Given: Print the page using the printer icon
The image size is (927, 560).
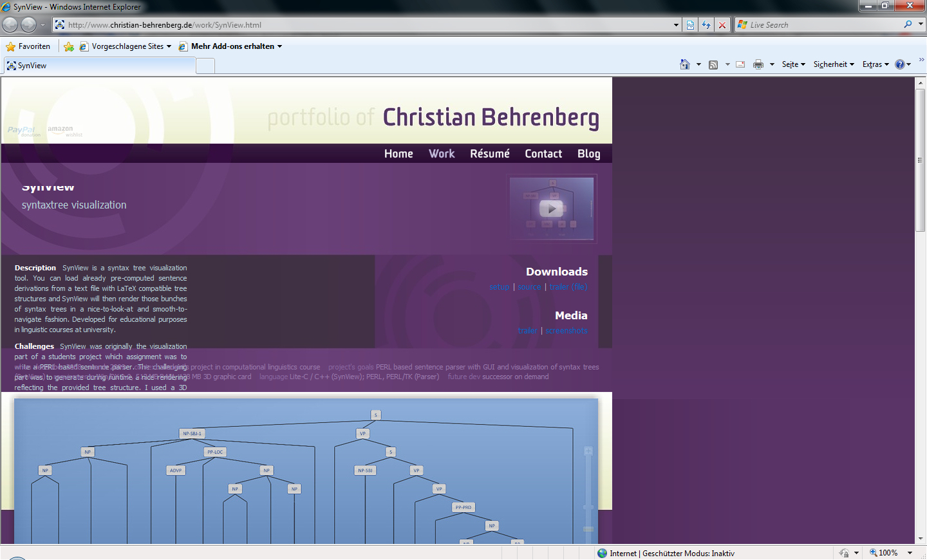Looking at the screenshot, I should point(758,64).
